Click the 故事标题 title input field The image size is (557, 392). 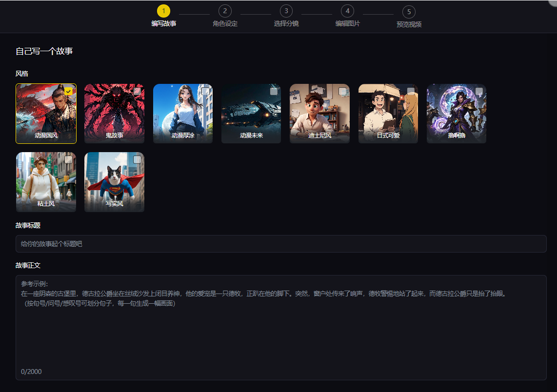point(281,244)
